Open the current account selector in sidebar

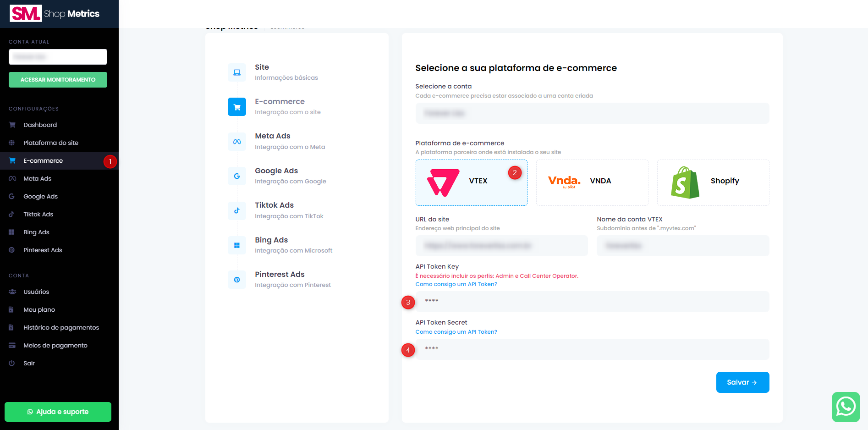[x=58, y=57]
